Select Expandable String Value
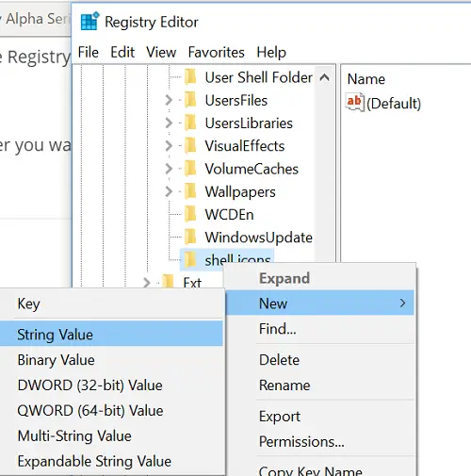 pyautogui.click(x=111, y=461)
